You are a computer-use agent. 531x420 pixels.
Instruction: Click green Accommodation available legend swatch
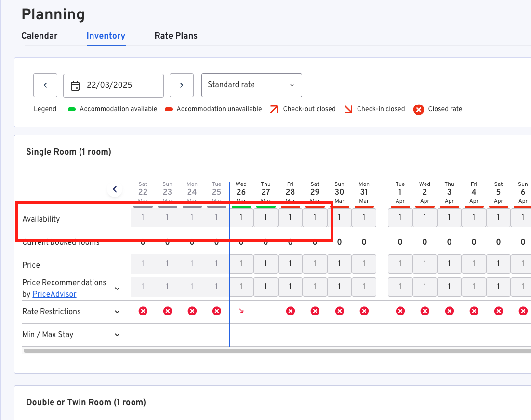coord(72,109)
